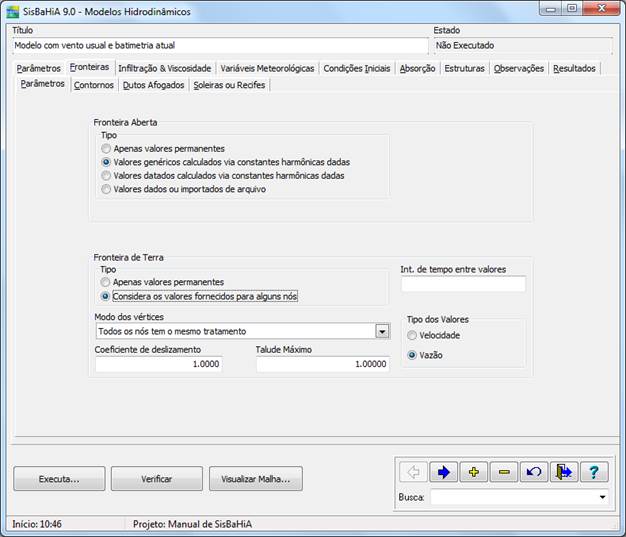Maximize the SisBaHiA window
Image resolution: width=626 pixels, height=537 pixels.
572,9
